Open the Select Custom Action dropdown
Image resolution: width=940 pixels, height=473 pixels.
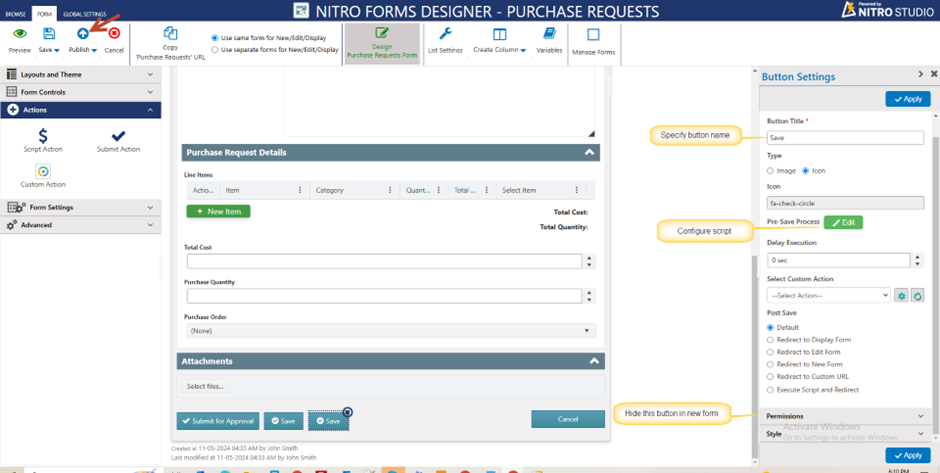point(828,296)
